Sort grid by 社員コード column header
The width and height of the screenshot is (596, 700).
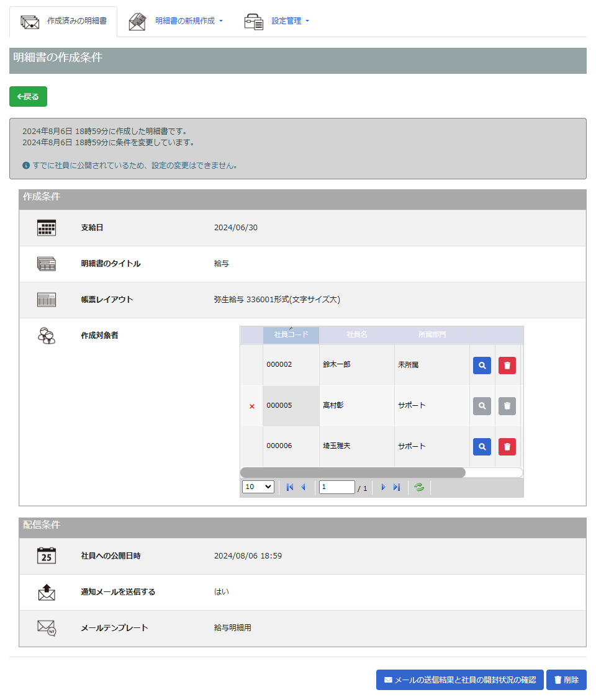pos(291,335)
